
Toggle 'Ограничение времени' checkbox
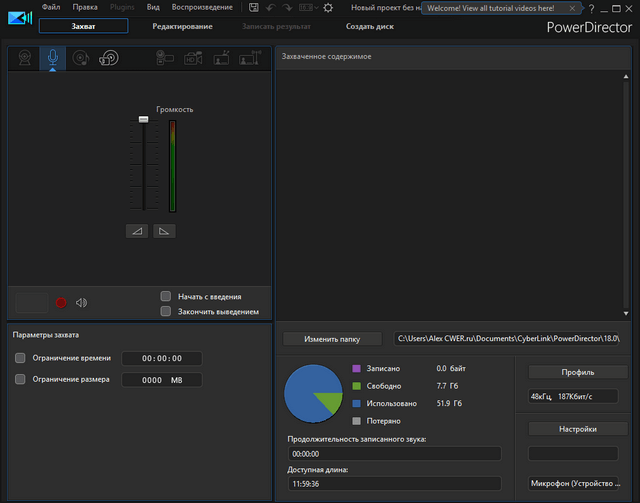pyautogui.click(x=20, y=358)
